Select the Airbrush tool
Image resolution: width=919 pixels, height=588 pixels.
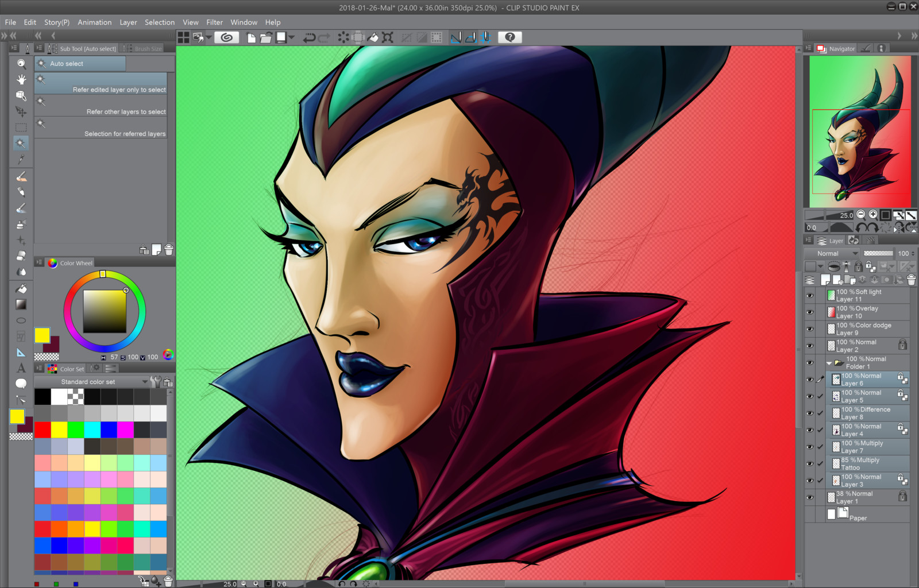point(21,224)
